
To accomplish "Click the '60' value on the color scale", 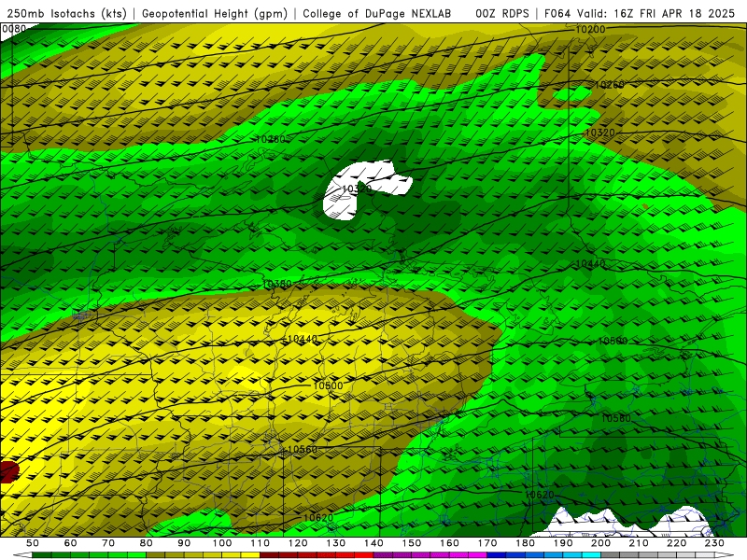I will click(70, 543).
